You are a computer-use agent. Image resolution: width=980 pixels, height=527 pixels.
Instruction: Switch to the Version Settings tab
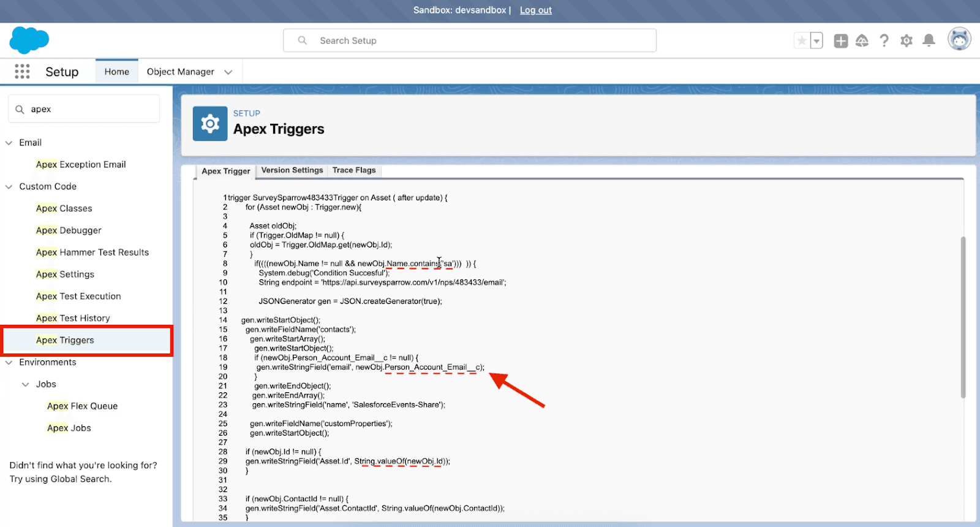click(x=292, y=170)
